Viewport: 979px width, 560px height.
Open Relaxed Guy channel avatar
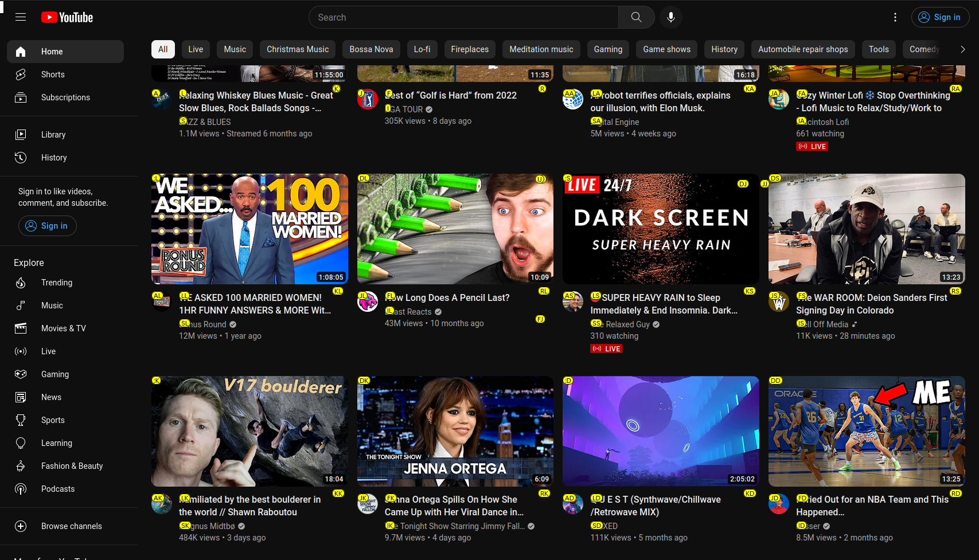(573, 302)
